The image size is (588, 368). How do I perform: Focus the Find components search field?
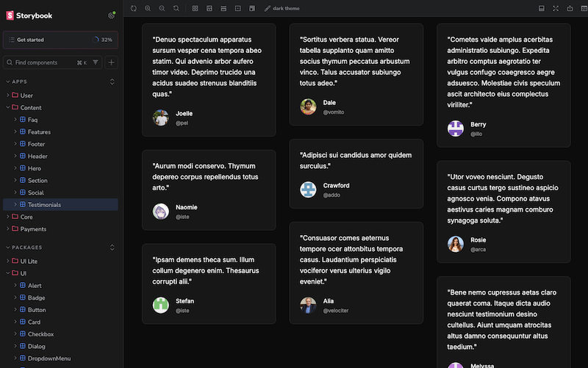click(x=52, y=62)
